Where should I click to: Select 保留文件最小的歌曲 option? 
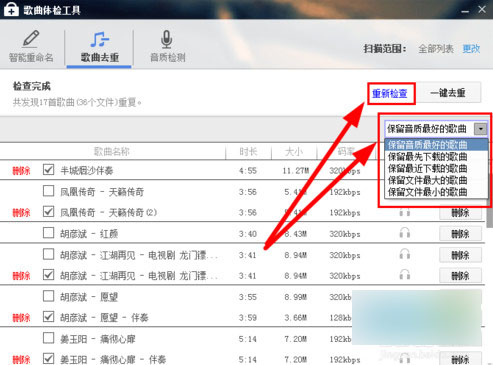436,192
